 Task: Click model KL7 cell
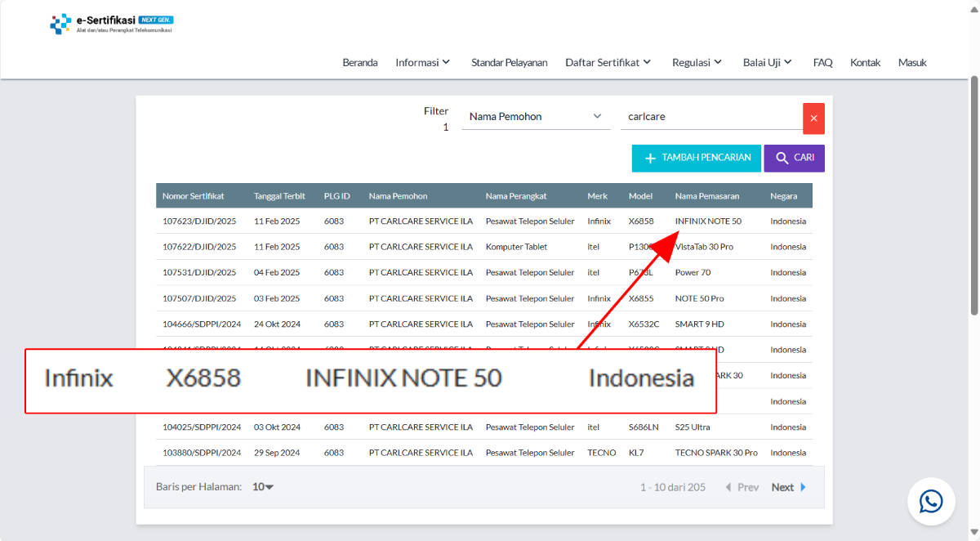[x=635, y=453]
